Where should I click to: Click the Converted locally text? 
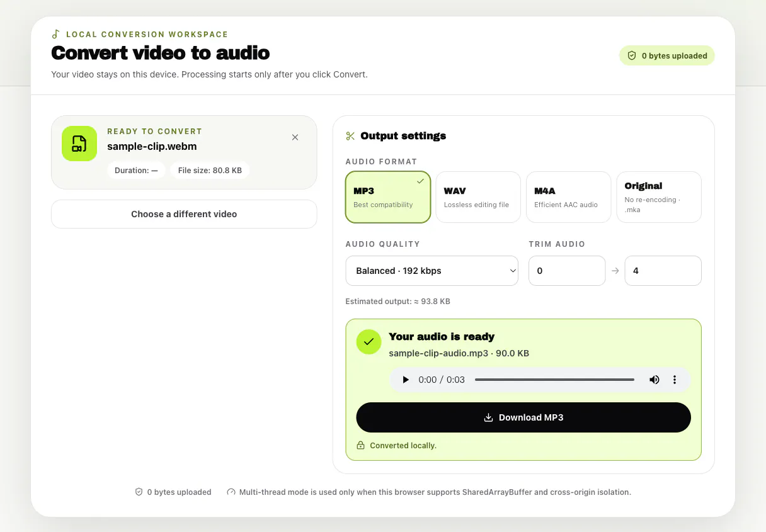(x=403, y=445)
